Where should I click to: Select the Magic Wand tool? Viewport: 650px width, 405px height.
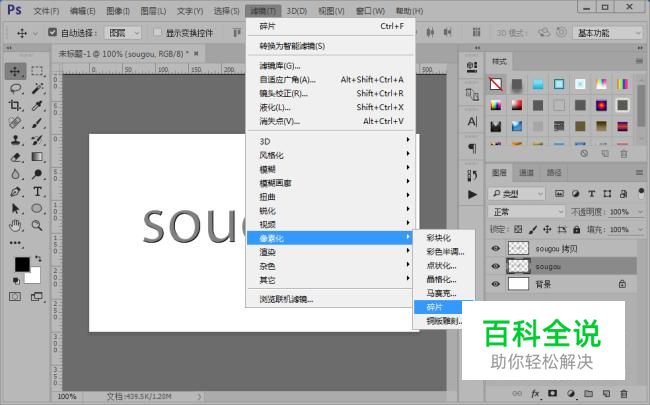37,88
